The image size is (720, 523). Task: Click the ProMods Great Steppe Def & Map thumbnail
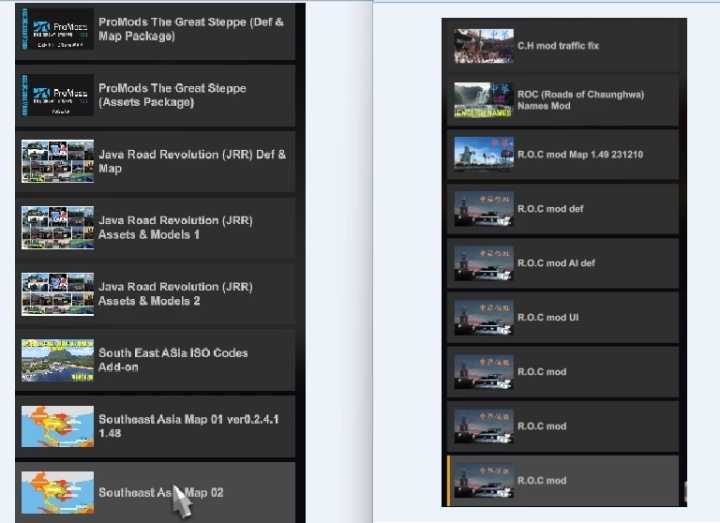57,29
